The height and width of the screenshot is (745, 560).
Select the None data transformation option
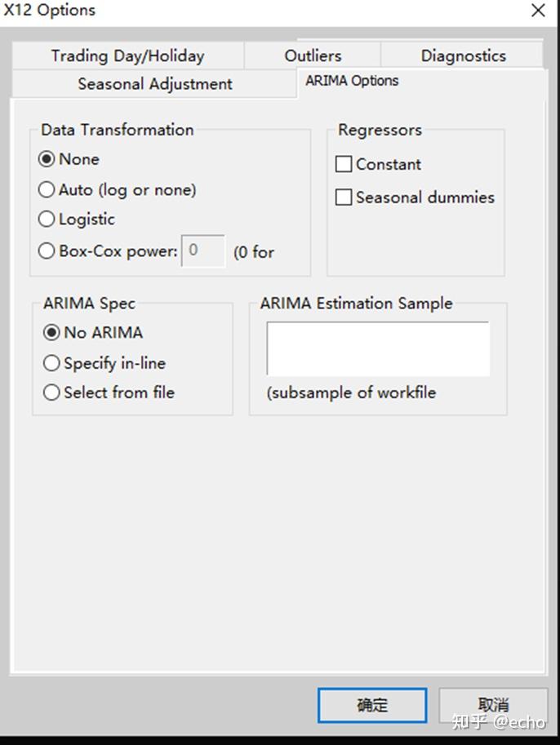[x=47, y=159]
